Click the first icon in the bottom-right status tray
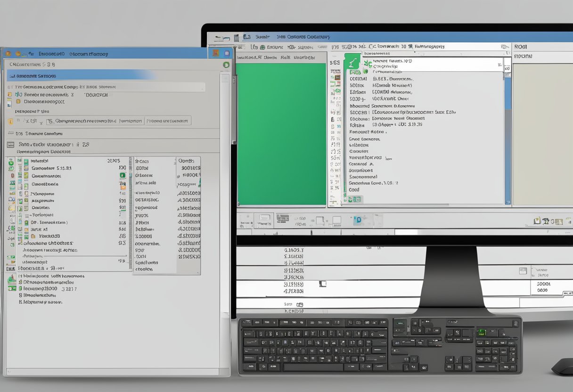Image resolution: width=573 pixels, height=392 pixels. (x=537, y=220)
